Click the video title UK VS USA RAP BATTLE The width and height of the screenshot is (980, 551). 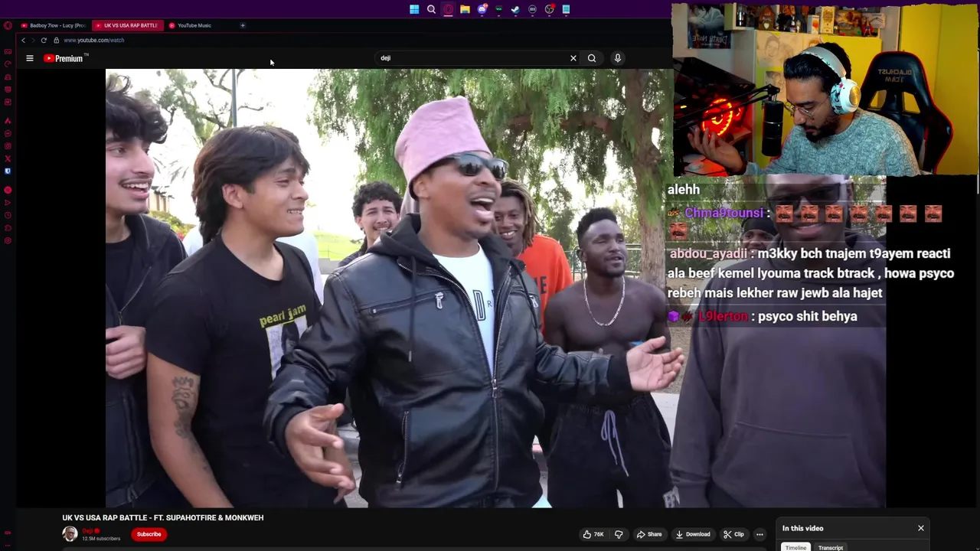pyautogui.click(x=162, y=517)
